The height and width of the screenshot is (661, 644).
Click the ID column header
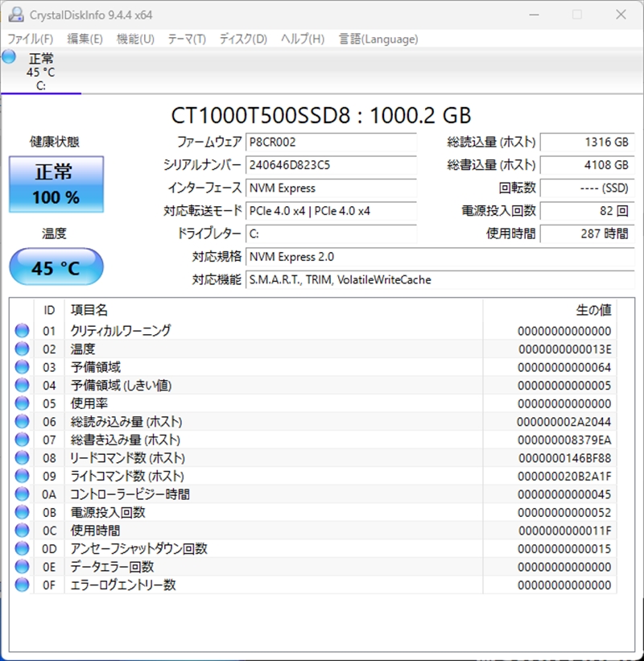(x=49, y=310)
